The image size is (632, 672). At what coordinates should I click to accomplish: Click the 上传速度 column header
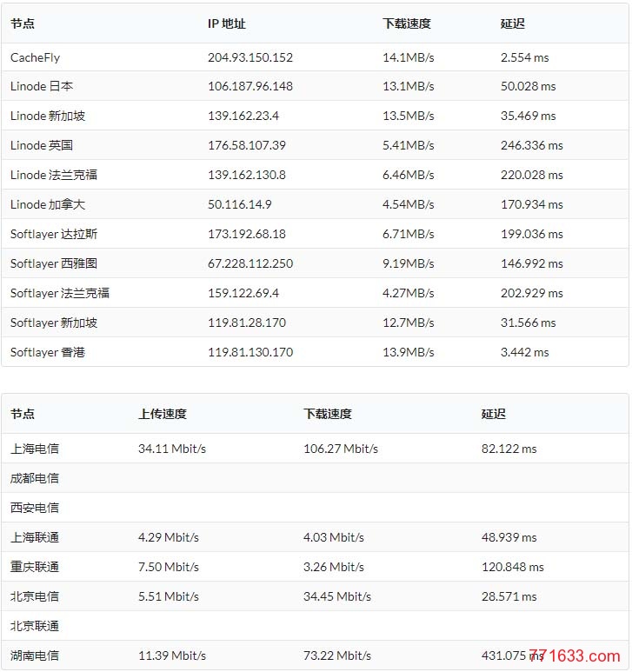[163, 414]
